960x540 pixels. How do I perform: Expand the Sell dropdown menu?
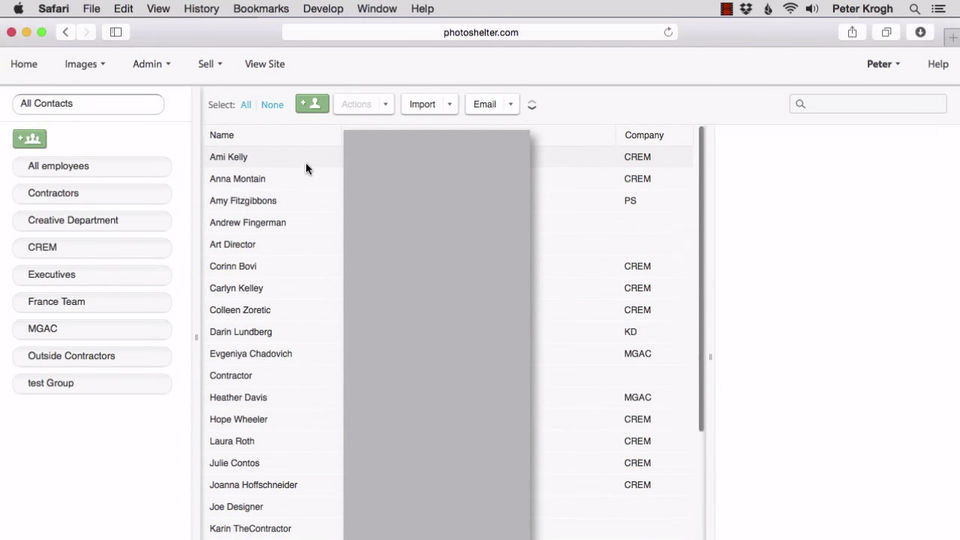click(210, 64)
